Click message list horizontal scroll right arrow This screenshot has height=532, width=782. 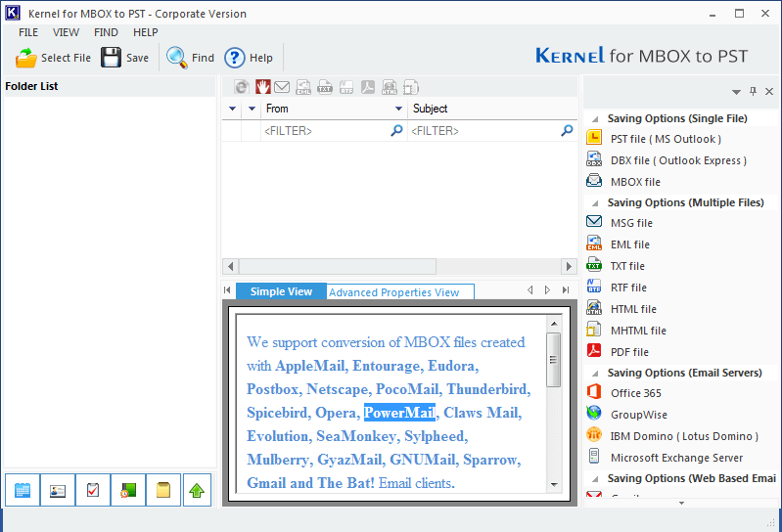(x=569, y=267)
